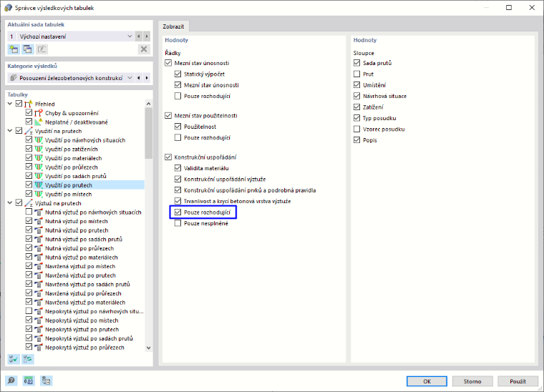Screen dimensions: 544x392
Task: Click the Nepokrytá výztuž po místech icon
Action: tap(39, 320)
